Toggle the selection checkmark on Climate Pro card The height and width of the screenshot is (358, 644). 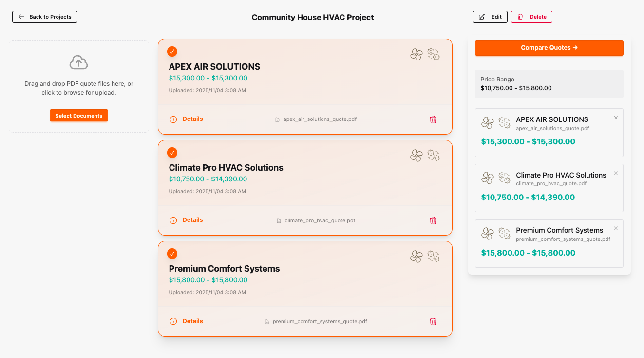[172, 152]
